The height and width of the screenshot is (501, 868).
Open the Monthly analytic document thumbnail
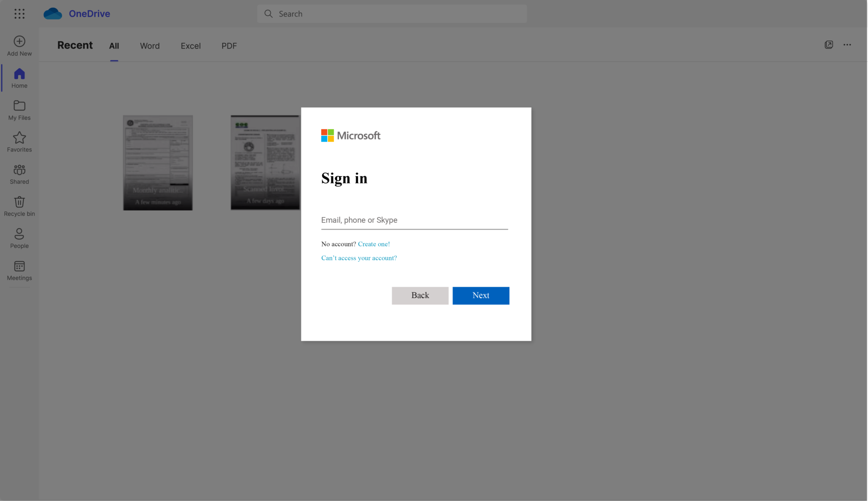[x=158, y=163]
